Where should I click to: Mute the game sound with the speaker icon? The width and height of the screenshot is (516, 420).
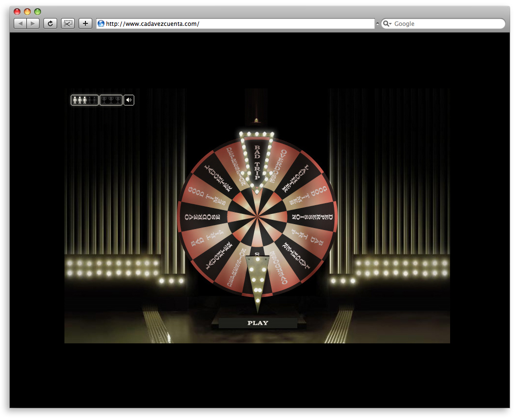coord(129,100)
